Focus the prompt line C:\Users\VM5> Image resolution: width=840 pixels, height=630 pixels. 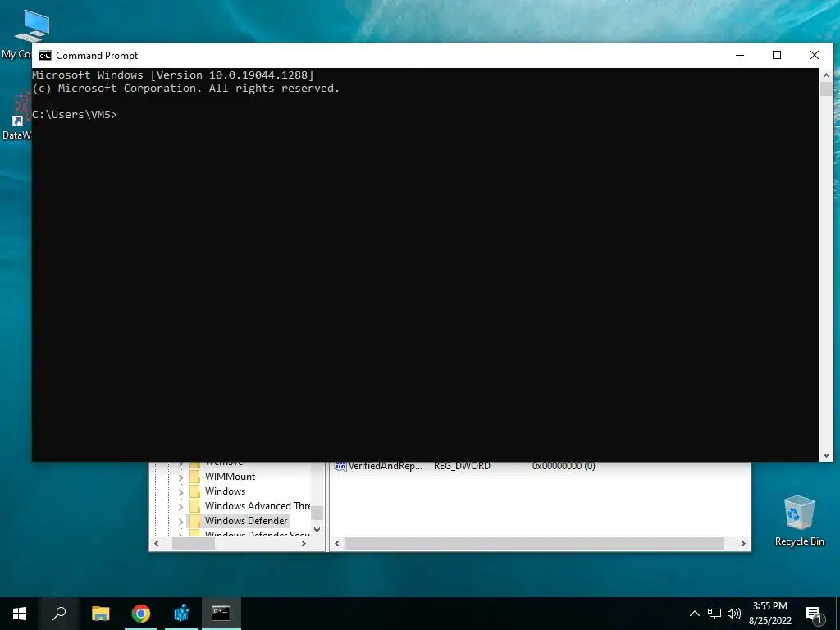pyautogui.click(x=75, y=115)
